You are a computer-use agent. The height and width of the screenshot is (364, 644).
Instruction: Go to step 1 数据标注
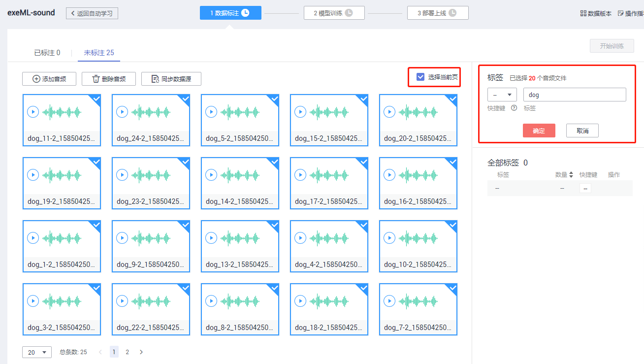pos(230,13)
